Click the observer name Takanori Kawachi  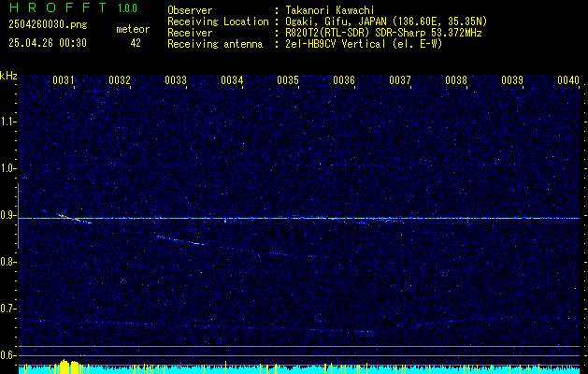point(330,10)
